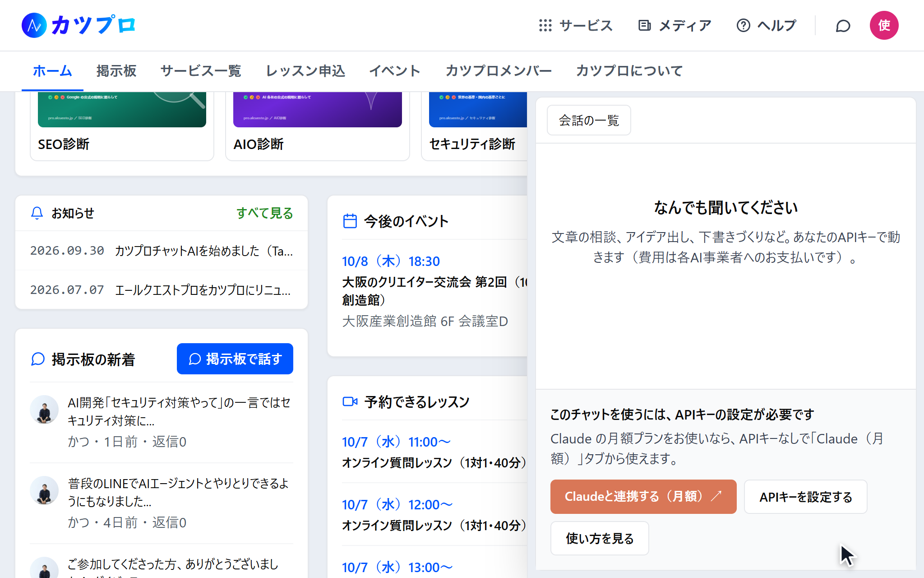Click the 会話の一覧 button
The height and width of the screenshot is (578, 924).
pos(589,121)
